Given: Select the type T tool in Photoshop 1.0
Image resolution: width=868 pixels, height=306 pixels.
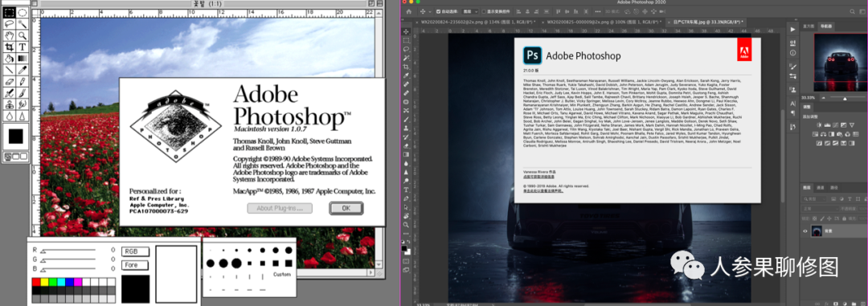Looking at the screenshot, I should (23, 47).
